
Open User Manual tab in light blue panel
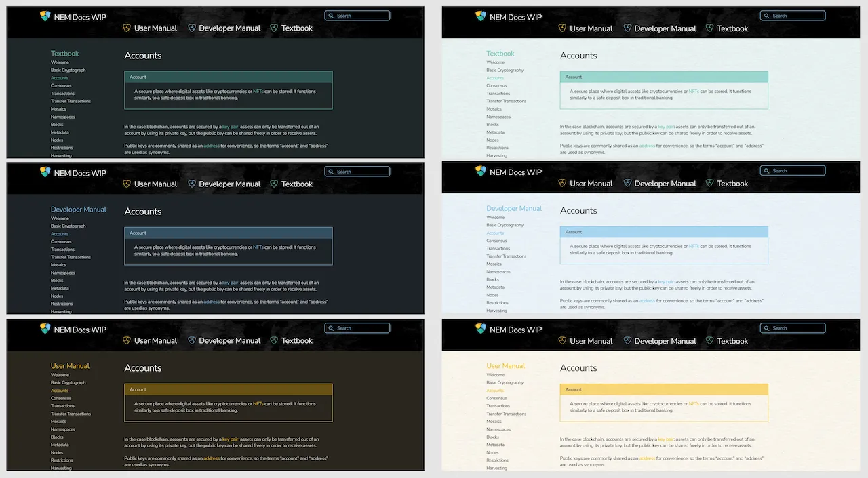(591, 183)
